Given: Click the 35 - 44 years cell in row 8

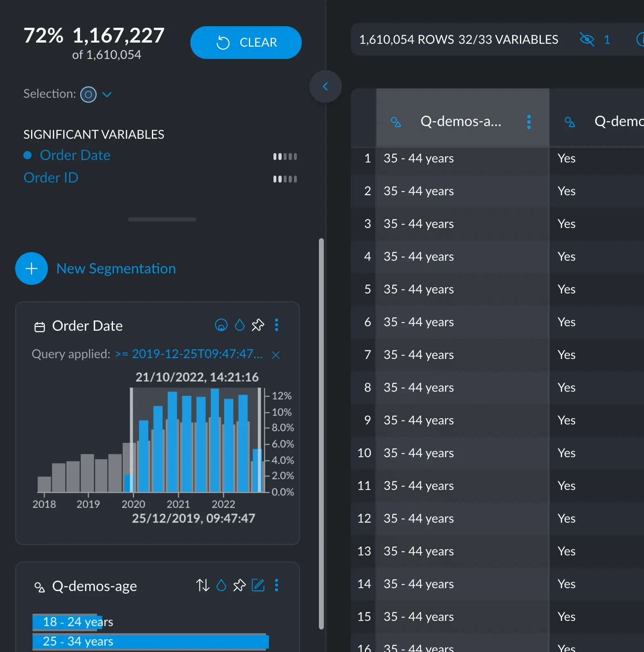Looking at the screenshot, I should (x=463, y=388).
